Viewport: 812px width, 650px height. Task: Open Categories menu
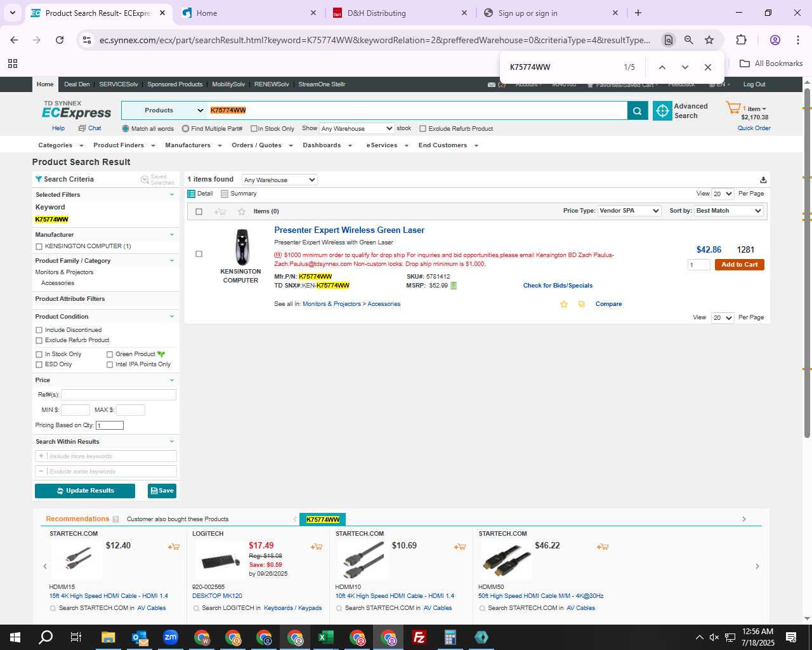(60, 145)
